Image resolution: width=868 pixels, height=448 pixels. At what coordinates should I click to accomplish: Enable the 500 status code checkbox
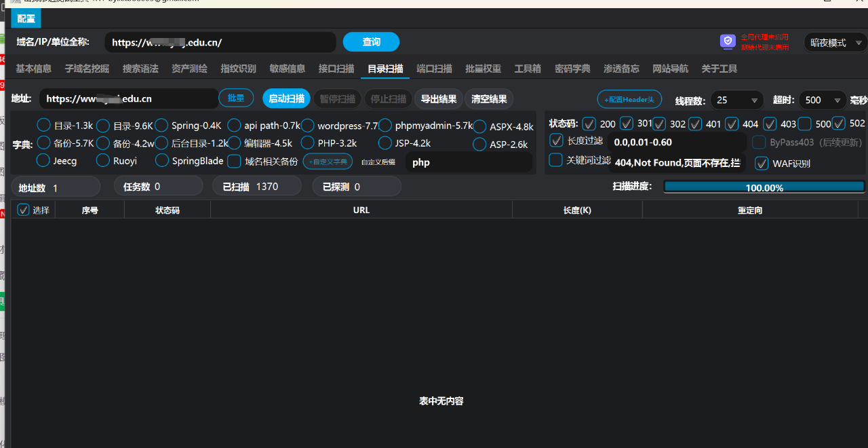[804, 124]
